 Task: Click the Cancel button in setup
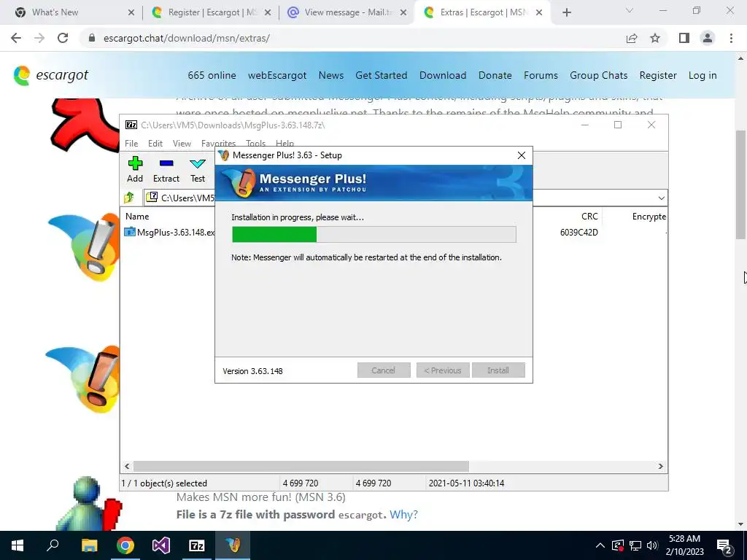point(384,370)
